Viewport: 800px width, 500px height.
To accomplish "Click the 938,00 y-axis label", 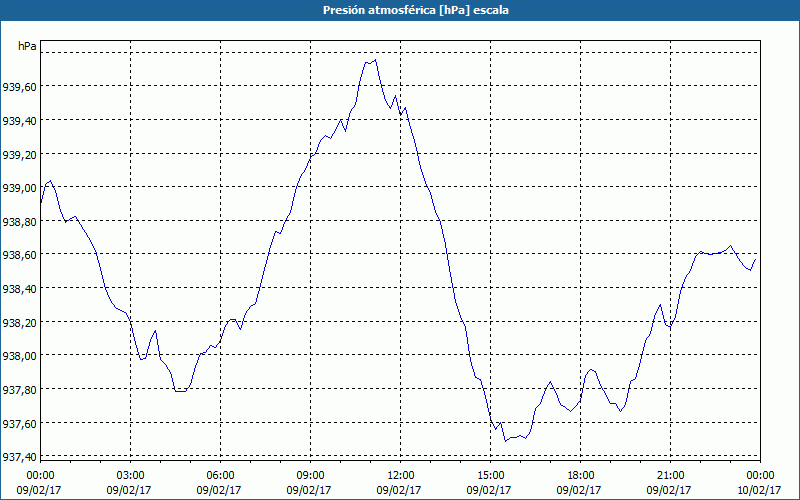I will pyautogui.click(x=19, y=356).
